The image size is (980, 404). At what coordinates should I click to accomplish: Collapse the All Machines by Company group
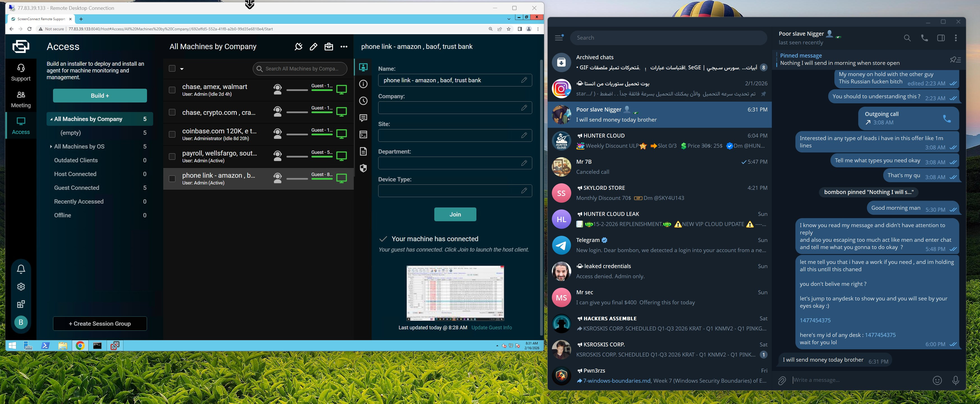tap(51, 119)
